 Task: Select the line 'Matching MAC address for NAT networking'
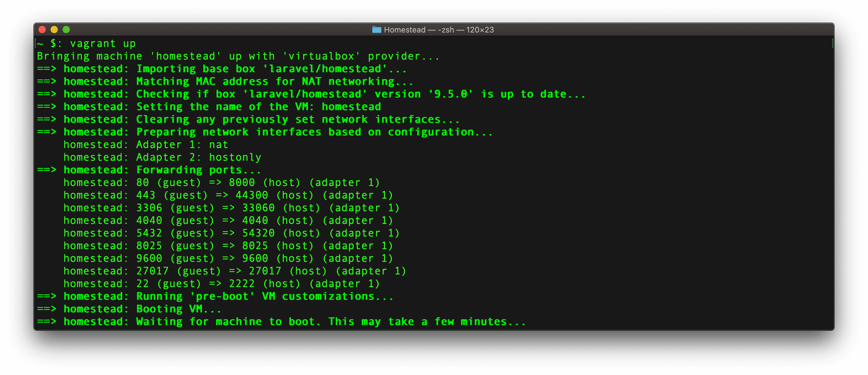click(x=225, y=82)
